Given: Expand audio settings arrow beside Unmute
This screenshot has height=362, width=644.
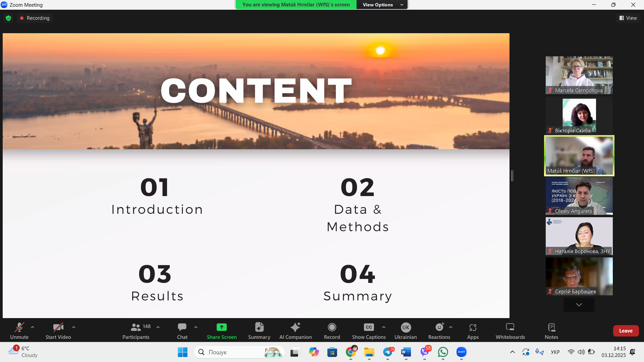Looking at the screenshot, I should tap(33, 327).
